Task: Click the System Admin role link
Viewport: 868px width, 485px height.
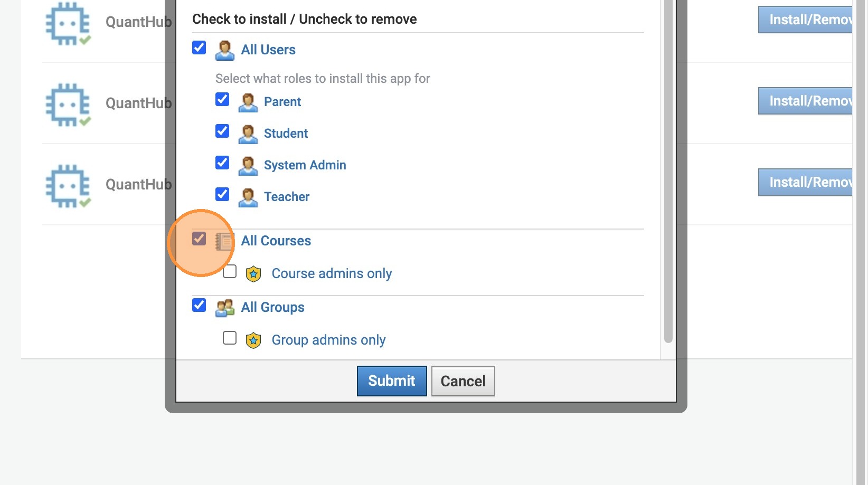Action: point(305,165)
